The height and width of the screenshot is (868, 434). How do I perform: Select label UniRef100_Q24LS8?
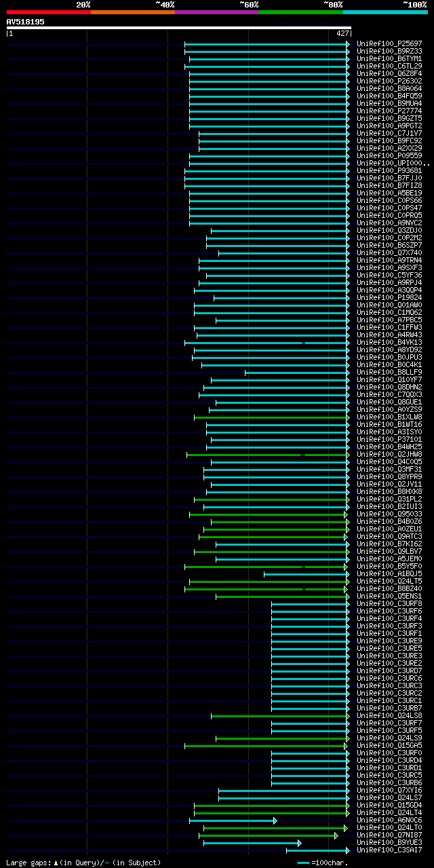[389, 715]
